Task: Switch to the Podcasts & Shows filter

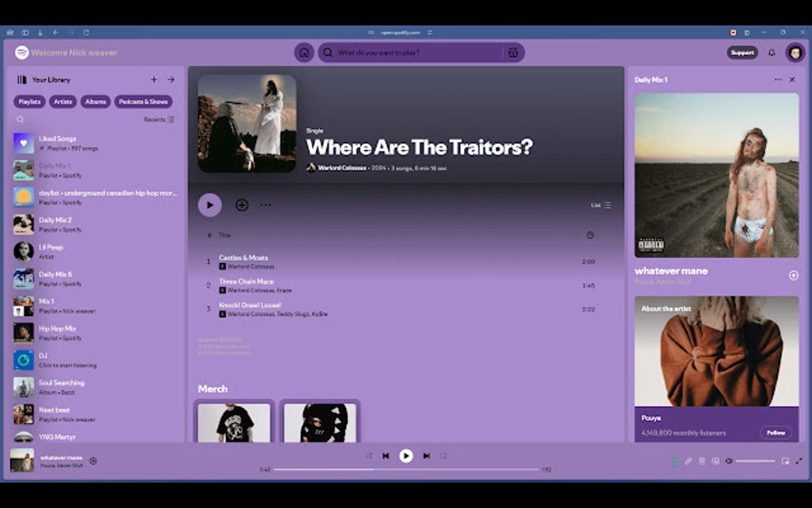Action: point(142,102)
